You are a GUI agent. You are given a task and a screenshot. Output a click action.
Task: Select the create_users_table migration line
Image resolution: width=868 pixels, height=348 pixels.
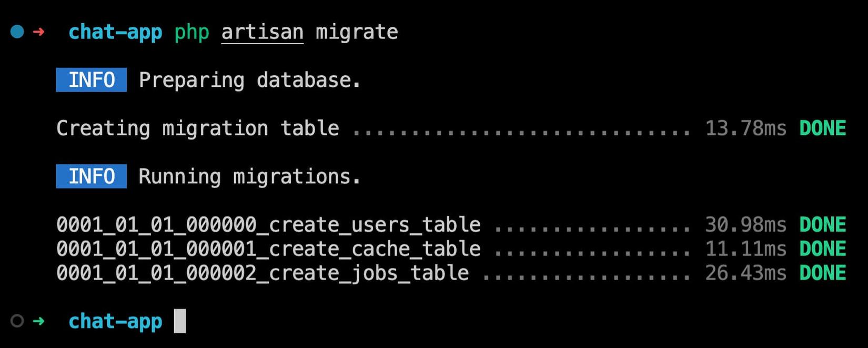(451, 225)
